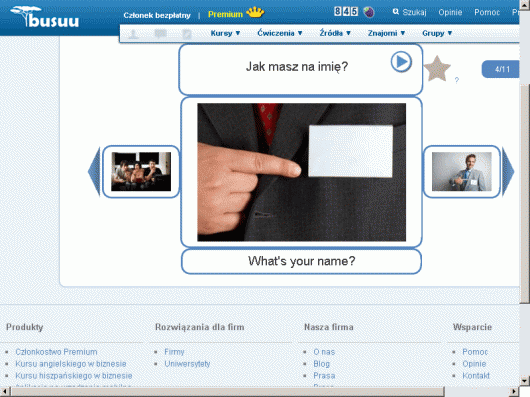The height and width of the screenshot is (397, 530).
Task: Go to busuu home via logo
Action: coord(45,16)
